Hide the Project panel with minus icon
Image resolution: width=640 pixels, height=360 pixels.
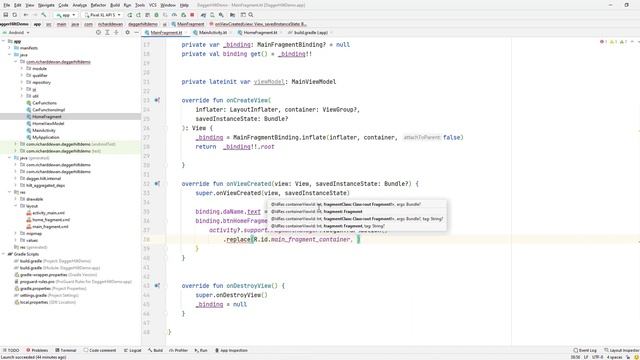[136, 32]
